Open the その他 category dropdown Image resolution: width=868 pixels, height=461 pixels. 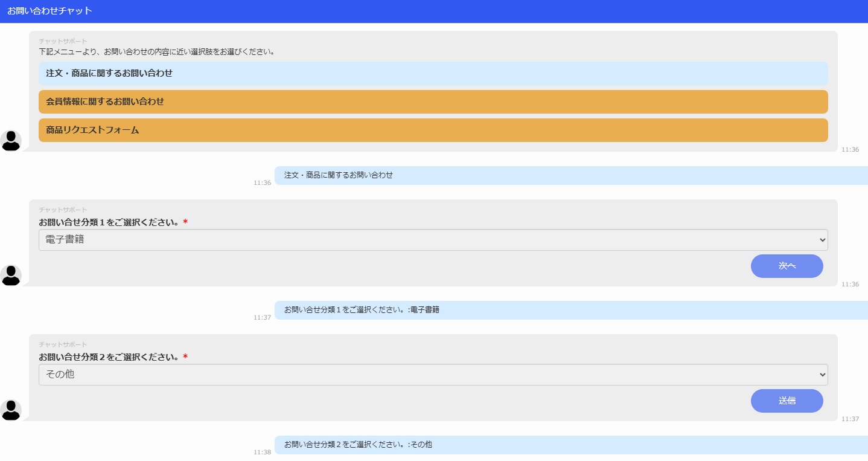click(x=423, y=375)
